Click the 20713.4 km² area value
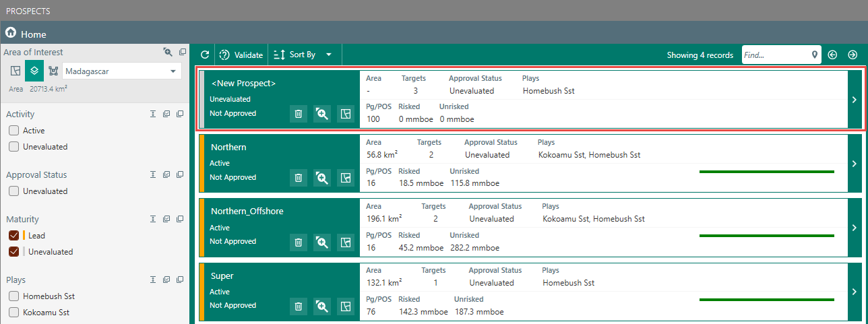Image resolution: width=868 pixels, height=324 pixels. click(x=47, y=88)
